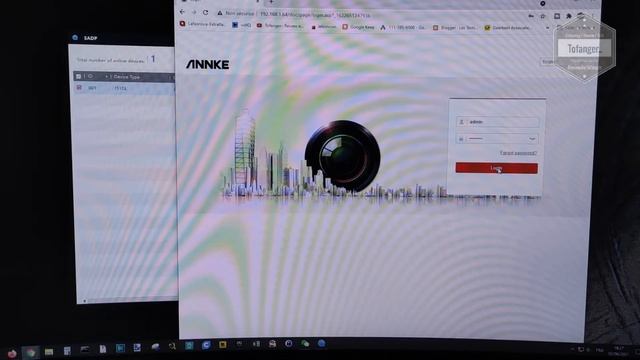Viewport: 640px width, 360px height.
Task: Click the SADP window title icon
Action: [75, 38]
